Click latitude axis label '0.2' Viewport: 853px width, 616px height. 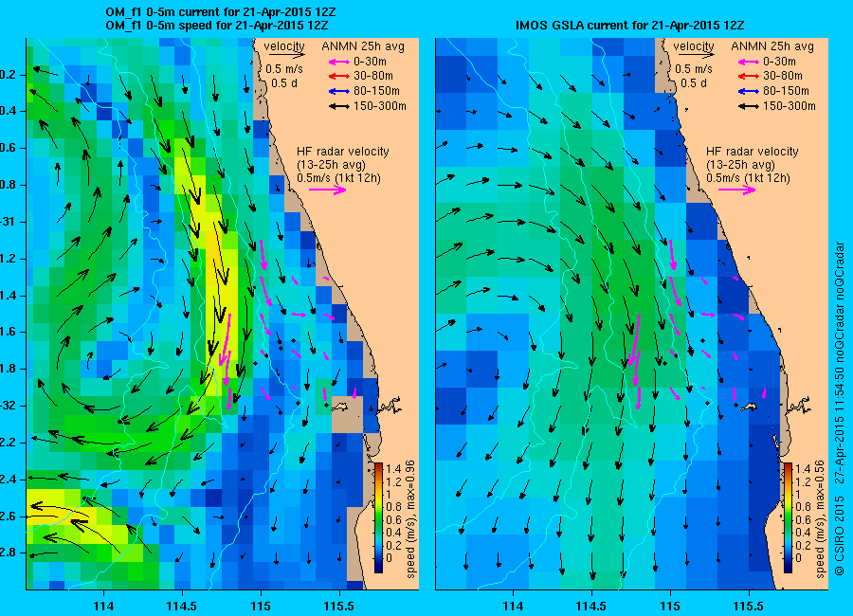[9, 75]
